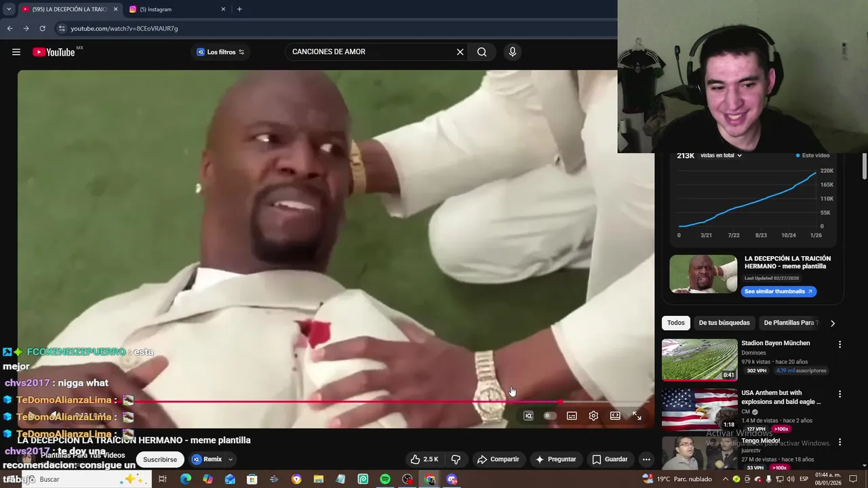Image resolution: width=868 pixels, height=488 pixels.
Task: Open Spotify from the taskbar
Action: 385,479
